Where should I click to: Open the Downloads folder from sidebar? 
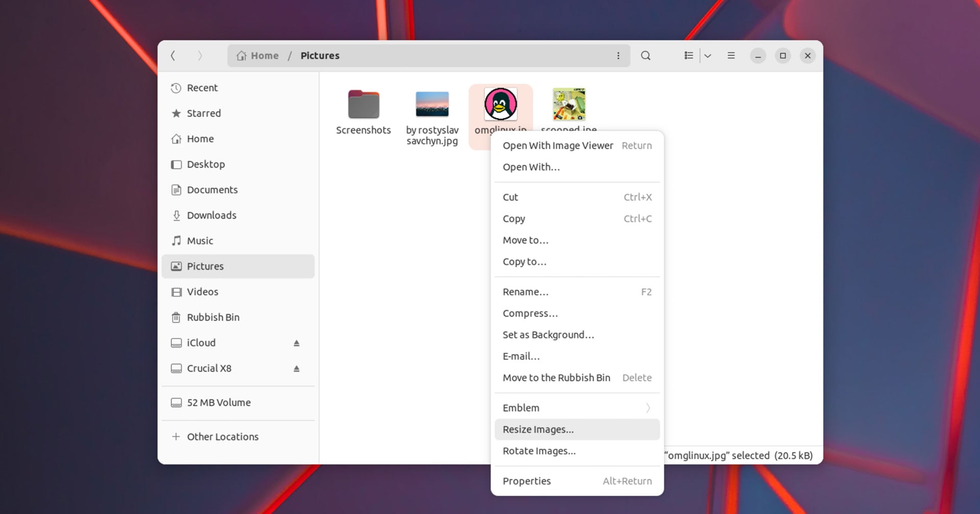pyautogui.click(x=211, y=215)
